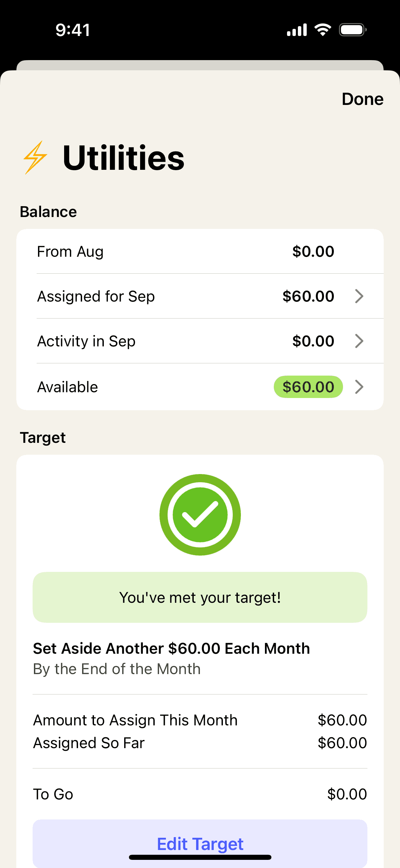The height and width of the screenshot is (868, 400).
Task: Tap the Activity in Sep label
Action: 86,341
